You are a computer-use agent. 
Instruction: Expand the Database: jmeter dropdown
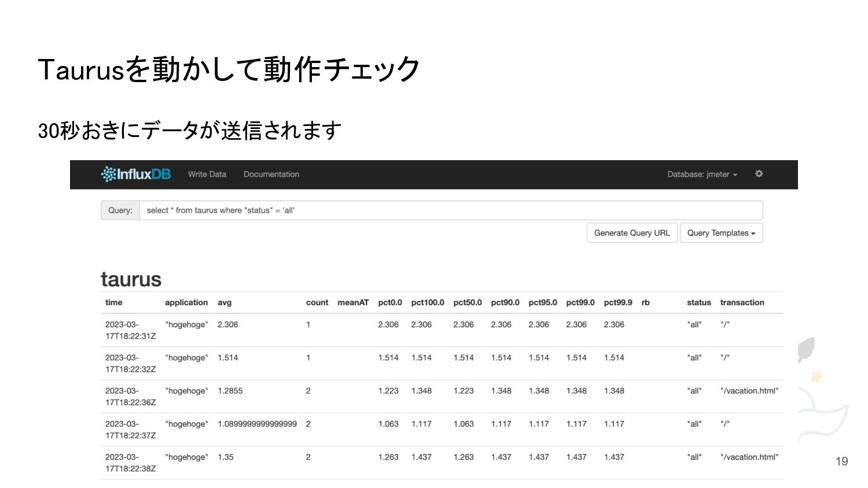(702, 174)
